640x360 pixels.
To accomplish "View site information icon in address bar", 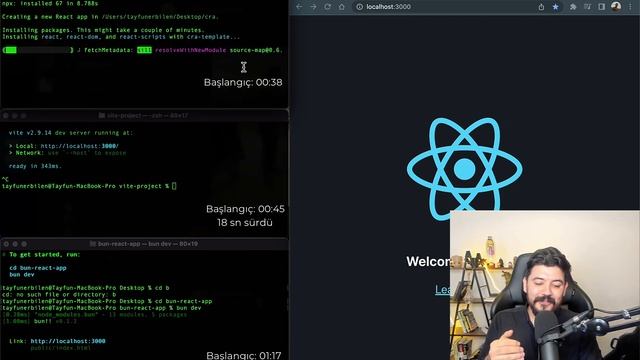I will [x=360, y=7].
